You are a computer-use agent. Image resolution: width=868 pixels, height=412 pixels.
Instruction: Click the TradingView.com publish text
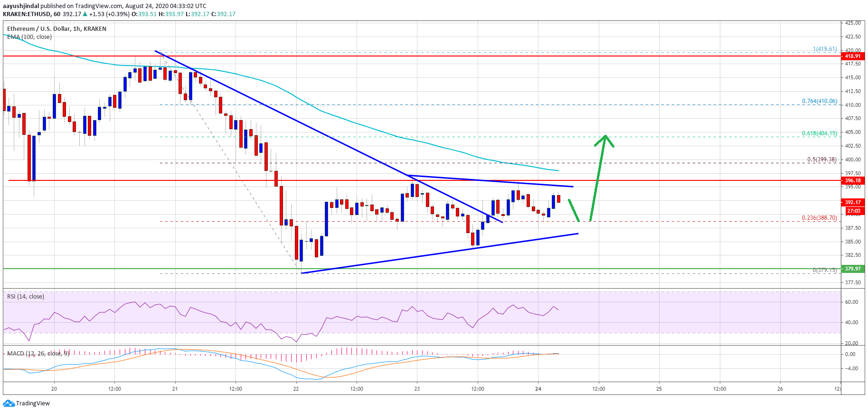pyautogui.click(x=98, y=6)
